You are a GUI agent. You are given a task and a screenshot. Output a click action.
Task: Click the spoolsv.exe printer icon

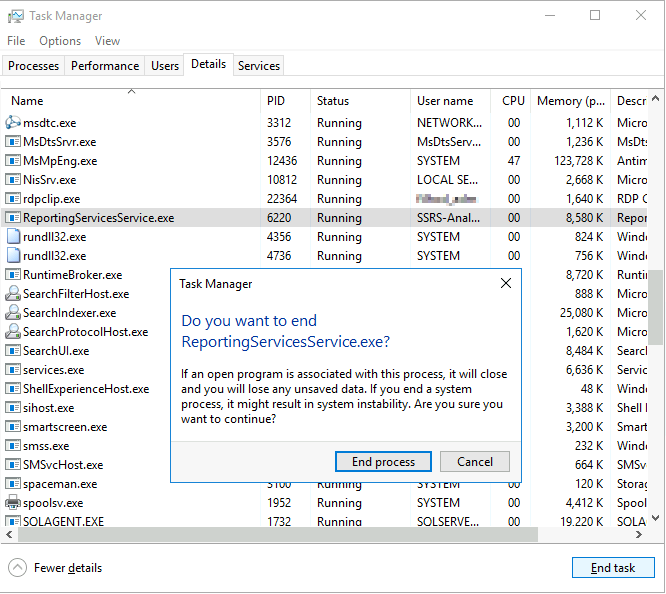tap(13, 503)
